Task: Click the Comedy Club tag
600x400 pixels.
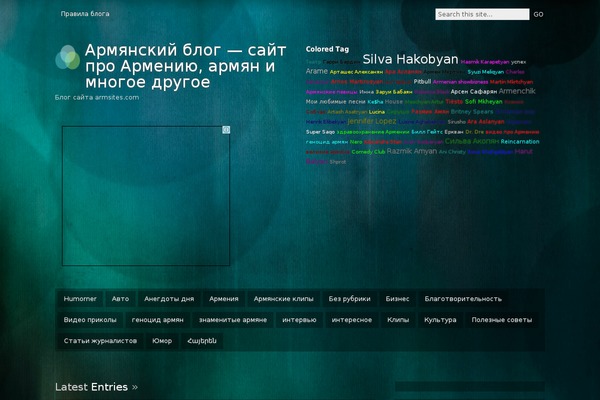Action: (368, 152)
